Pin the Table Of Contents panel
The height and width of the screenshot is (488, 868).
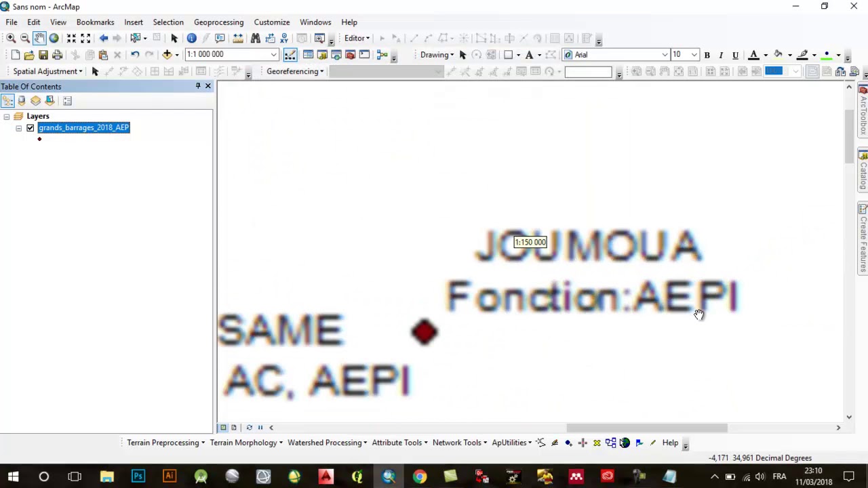pos(198,86)
